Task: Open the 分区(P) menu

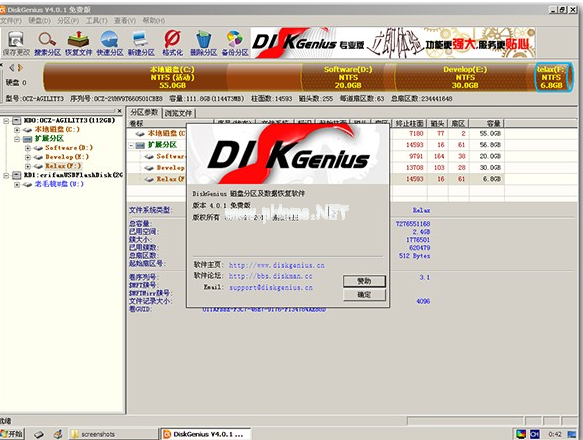Action: click(68, 20)
